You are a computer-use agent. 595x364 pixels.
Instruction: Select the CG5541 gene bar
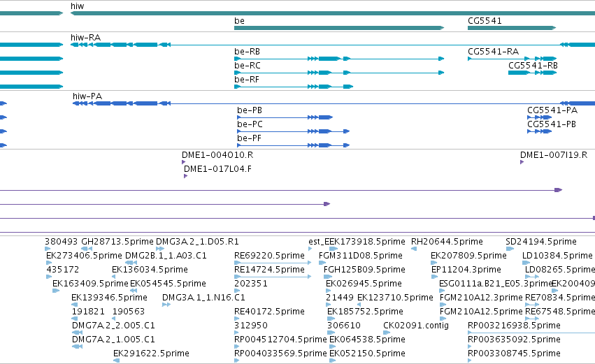point(512,28)
